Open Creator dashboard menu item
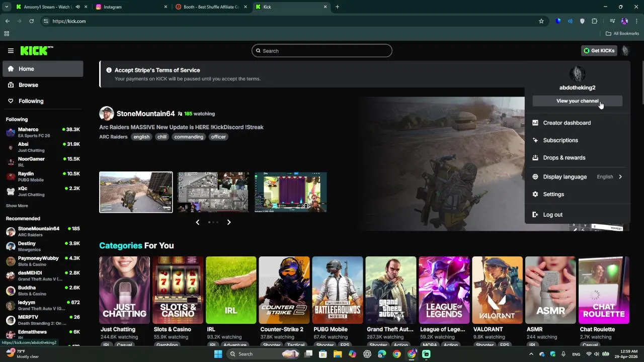Viewport: 644px width, 362px height. coord(578,123)
